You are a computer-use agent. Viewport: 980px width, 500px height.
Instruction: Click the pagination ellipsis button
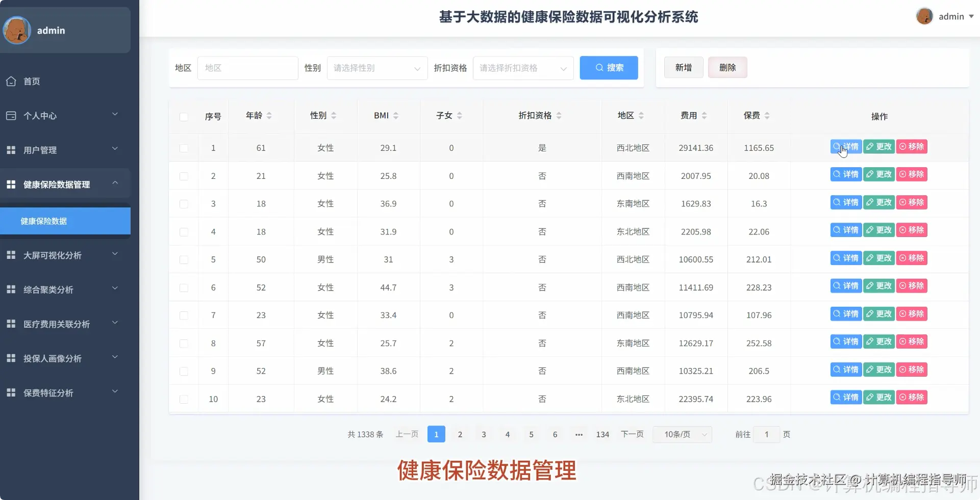pyautogui.click(x=579, y=434)
